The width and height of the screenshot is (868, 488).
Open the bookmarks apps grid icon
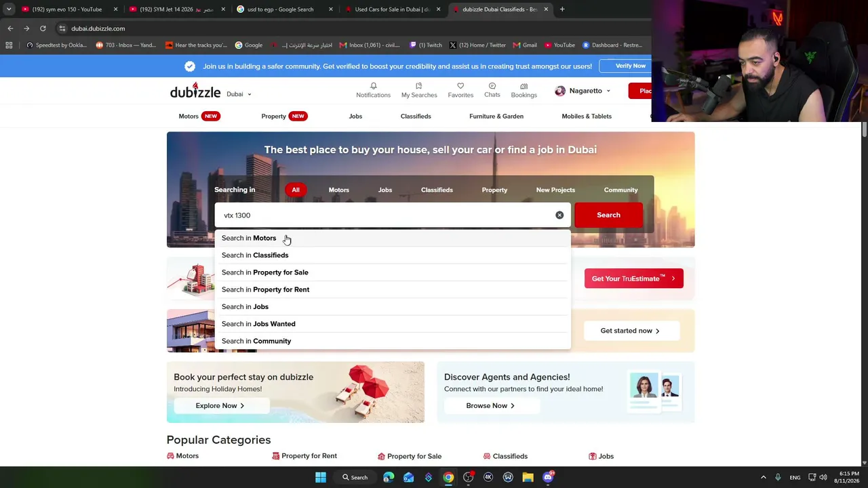point(9,45)
